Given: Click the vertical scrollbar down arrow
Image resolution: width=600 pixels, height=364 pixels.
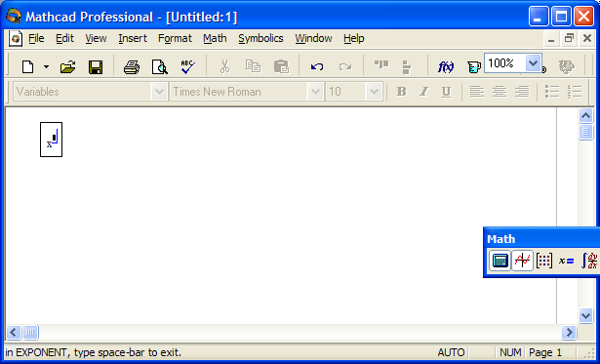Looking at the screenshot, I should pos(585,316).
